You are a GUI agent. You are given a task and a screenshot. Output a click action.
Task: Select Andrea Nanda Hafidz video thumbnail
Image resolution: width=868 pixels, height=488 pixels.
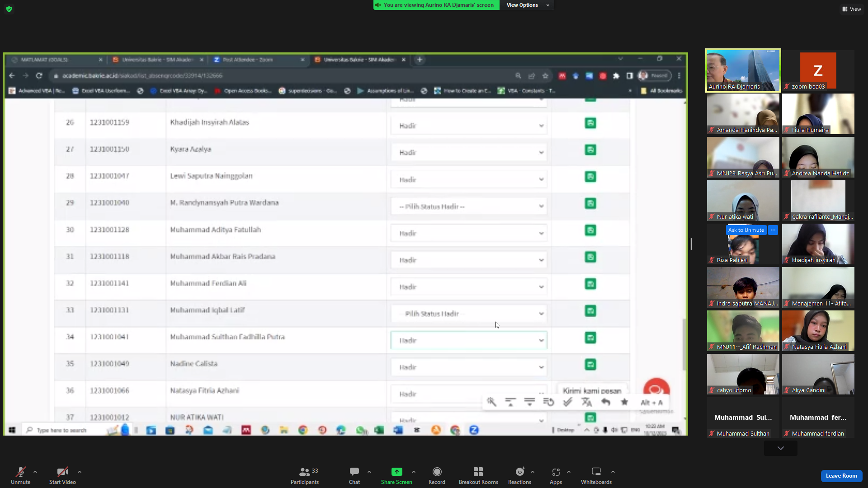tap(818, 157)
